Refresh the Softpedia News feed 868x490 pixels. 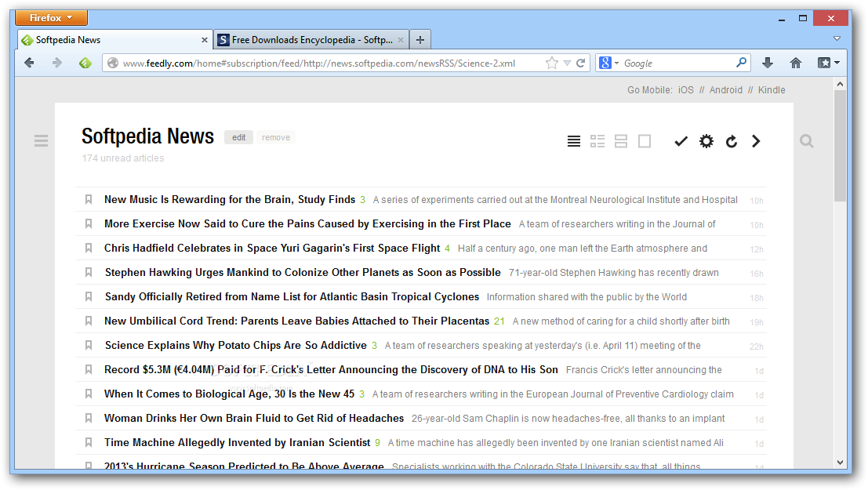point(732,141)
